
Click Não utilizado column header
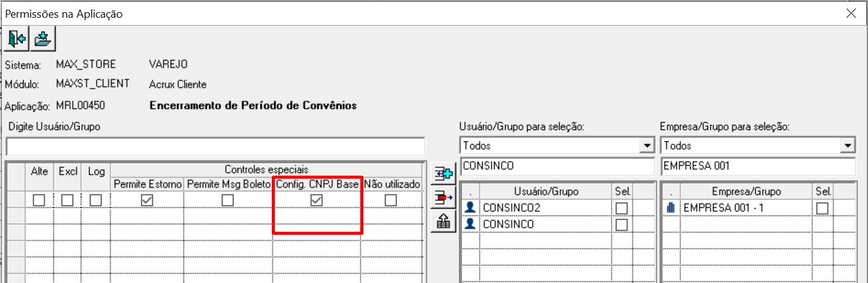392,184
